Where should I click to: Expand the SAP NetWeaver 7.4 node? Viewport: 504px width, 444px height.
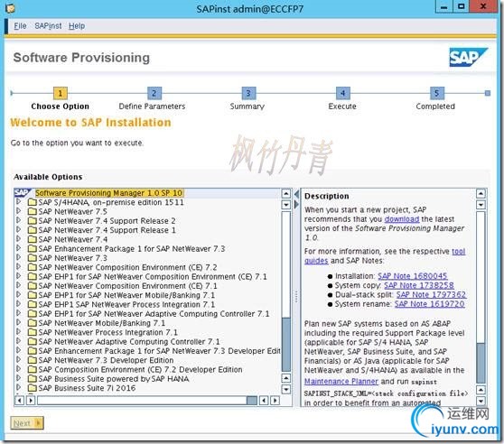click(18, 239)
